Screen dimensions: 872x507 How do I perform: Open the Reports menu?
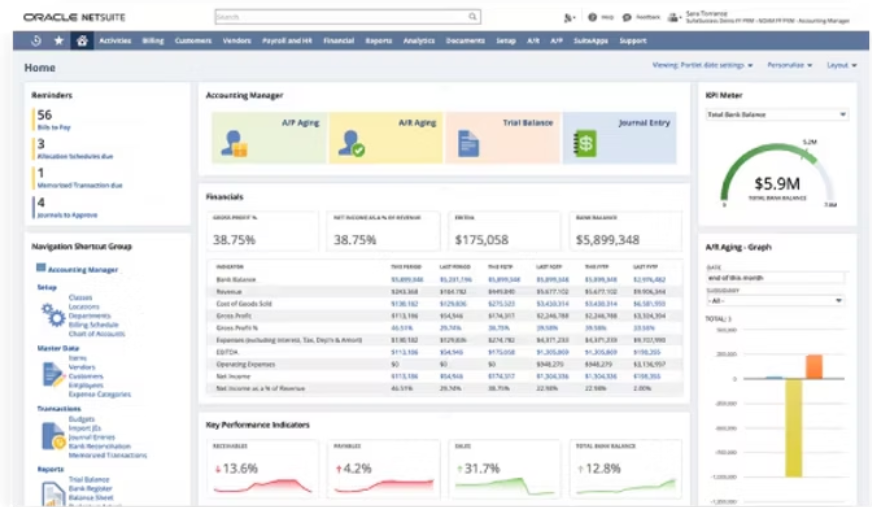coord(379,41)
